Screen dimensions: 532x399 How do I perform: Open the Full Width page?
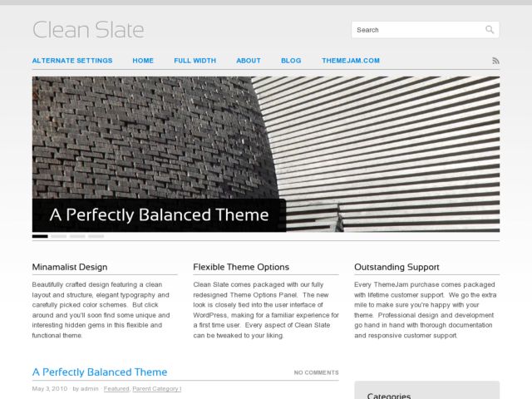195,61
